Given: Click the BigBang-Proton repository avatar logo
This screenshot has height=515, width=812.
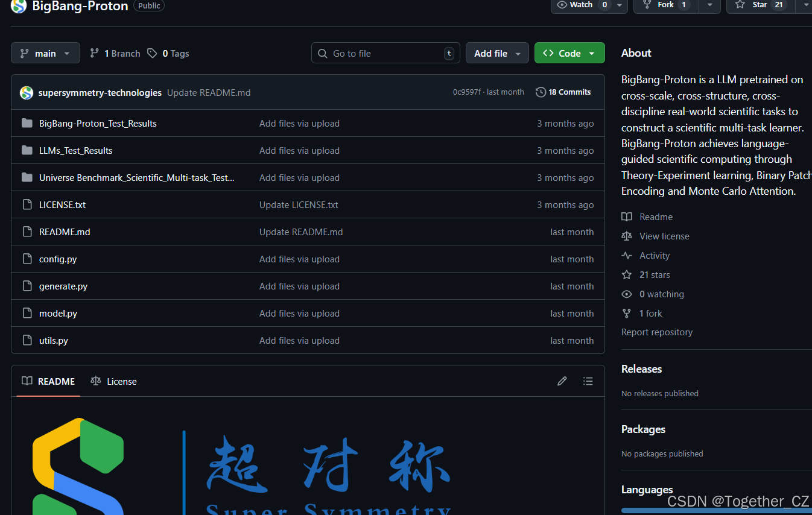Looking at the screenshot, I should [19, 6].
